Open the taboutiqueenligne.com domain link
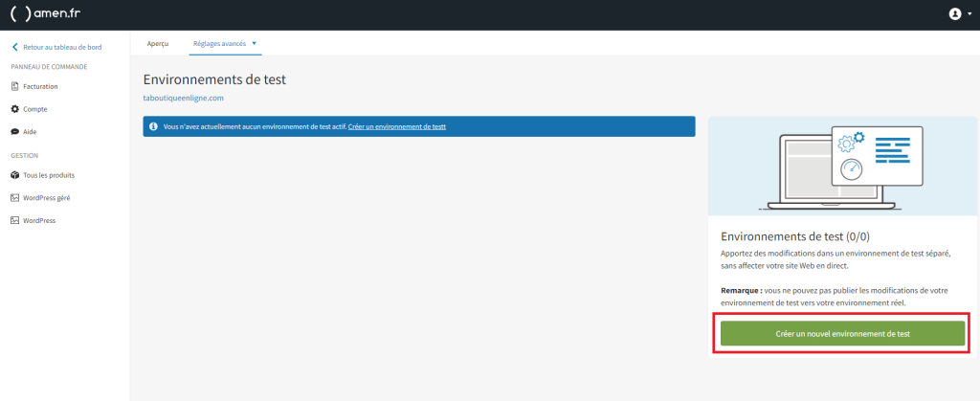 (183, 98)
